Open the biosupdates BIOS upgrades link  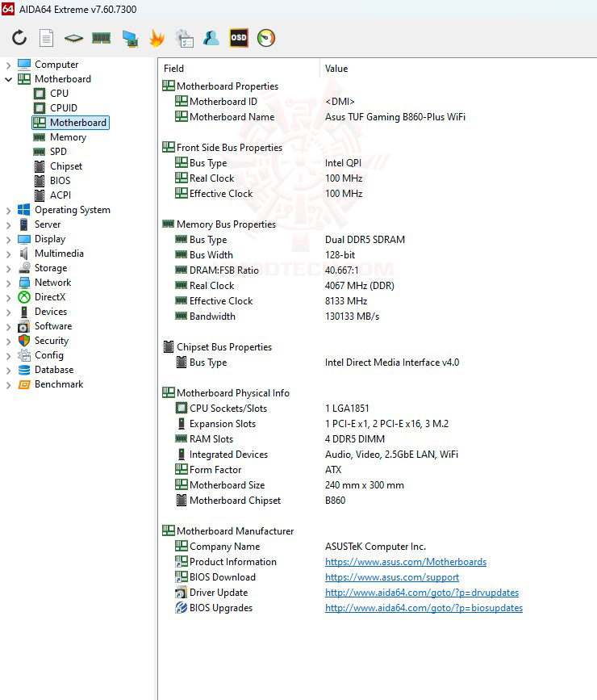(x=424, y=608)
